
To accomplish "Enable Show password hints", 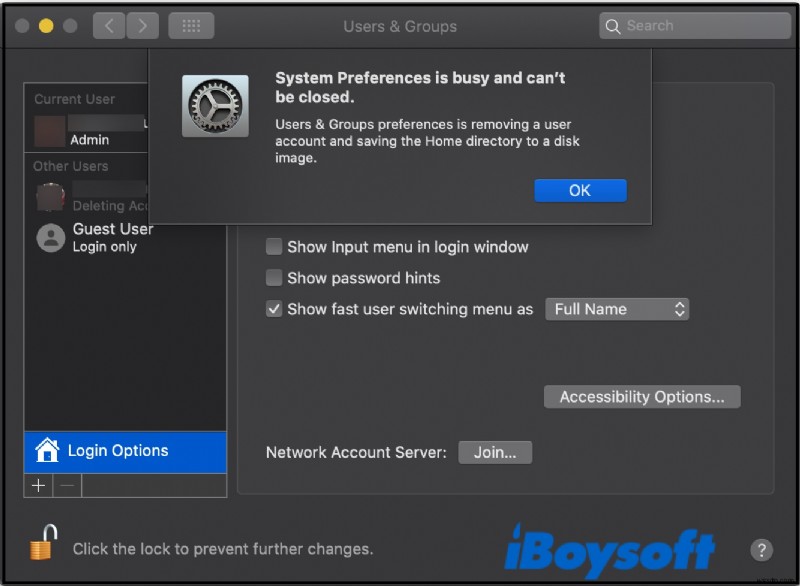I will [x=273, y=278].
